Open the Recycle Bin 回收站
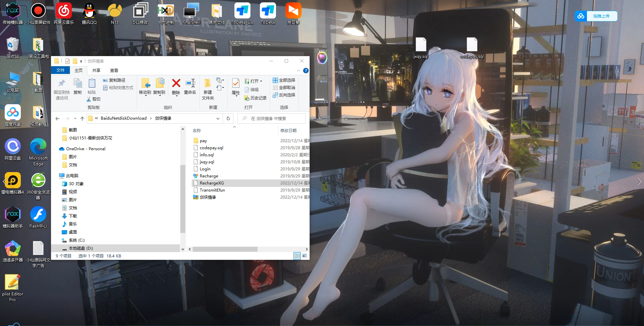 pos(13,48)
